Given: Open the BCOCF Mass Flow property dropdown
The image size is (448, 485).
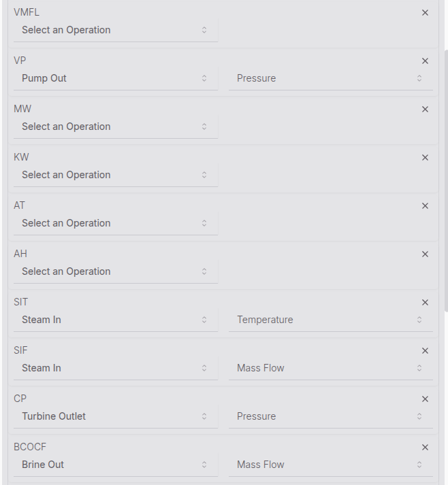Looking at the screenshot, I should [x=330, y=465].
